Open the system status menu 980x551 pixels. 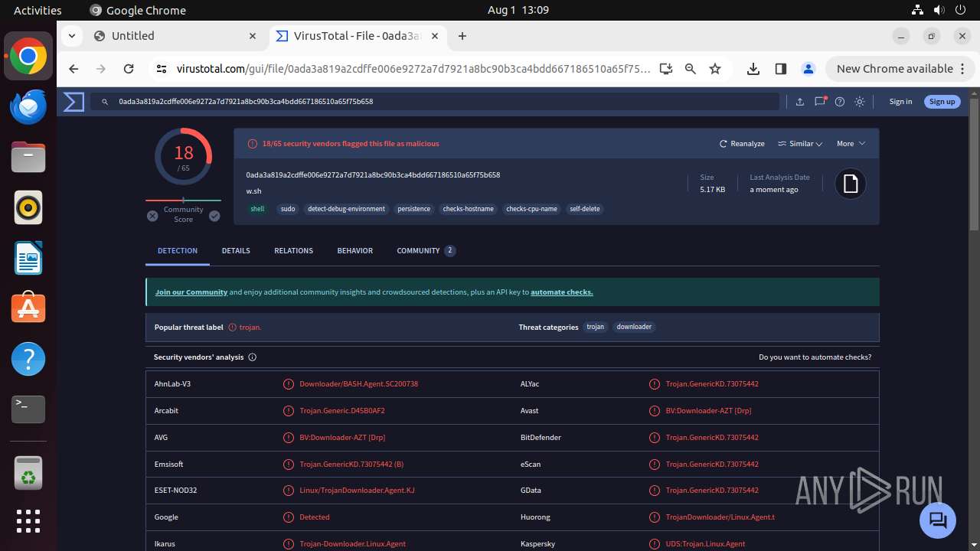coord(939,10)
